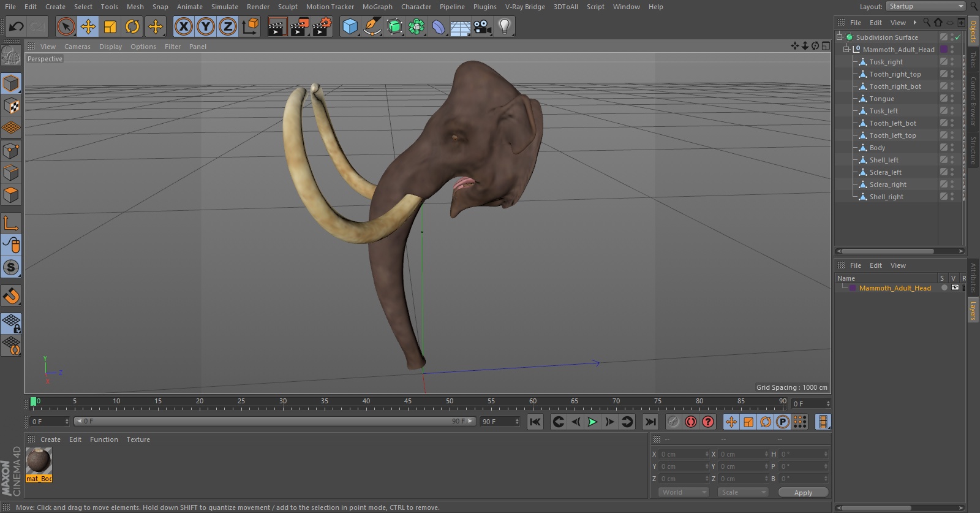Viewport: 980px width, 513px height.
Task: Add a Cube primitive object
Action: (350, 26)
